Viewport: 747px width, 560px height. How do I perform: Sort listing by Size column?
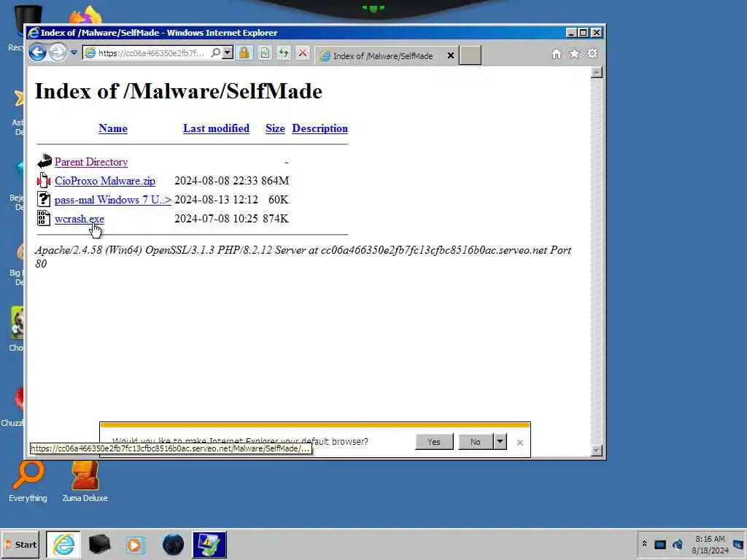coord(275,128)
